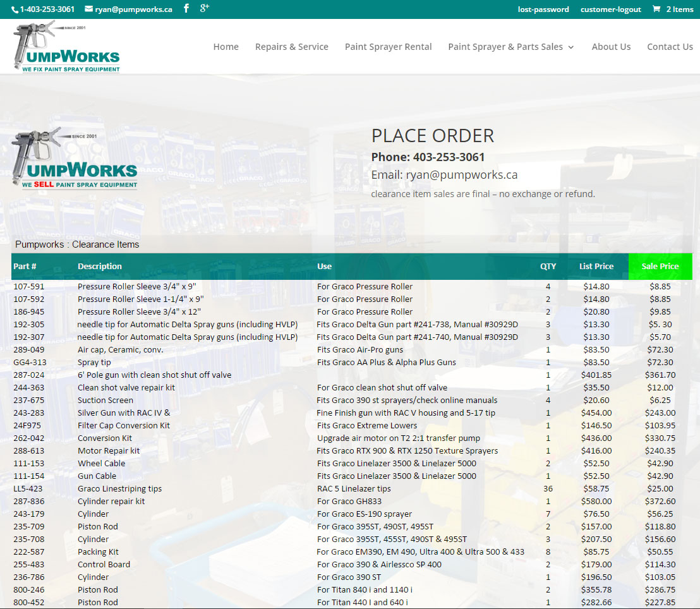
Task: Click the clearance sales are final notice
Action: click(x=483, y=194)
